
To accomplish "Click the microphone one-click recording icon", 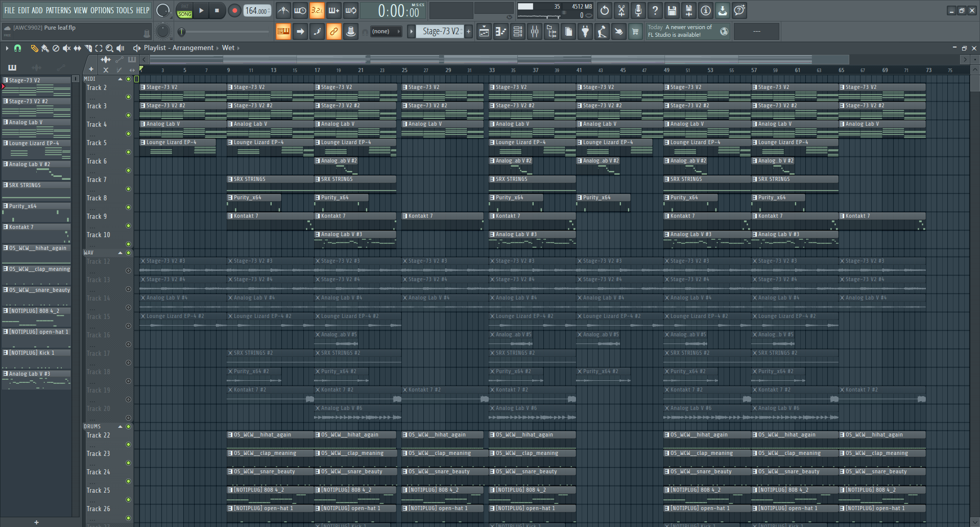I will (638, 10).
